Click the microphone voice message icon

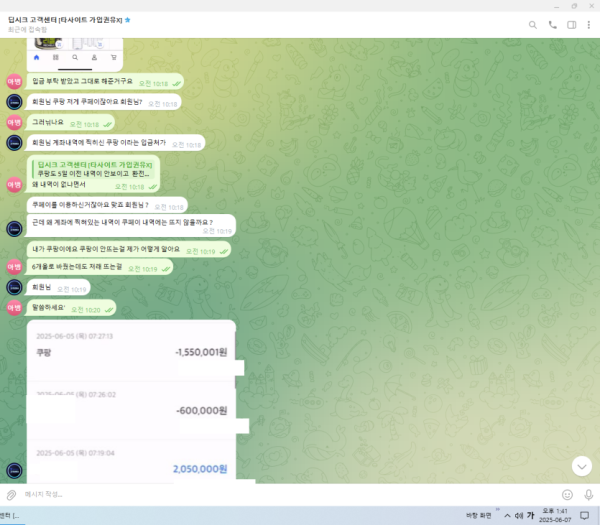[x=589, y=495]
